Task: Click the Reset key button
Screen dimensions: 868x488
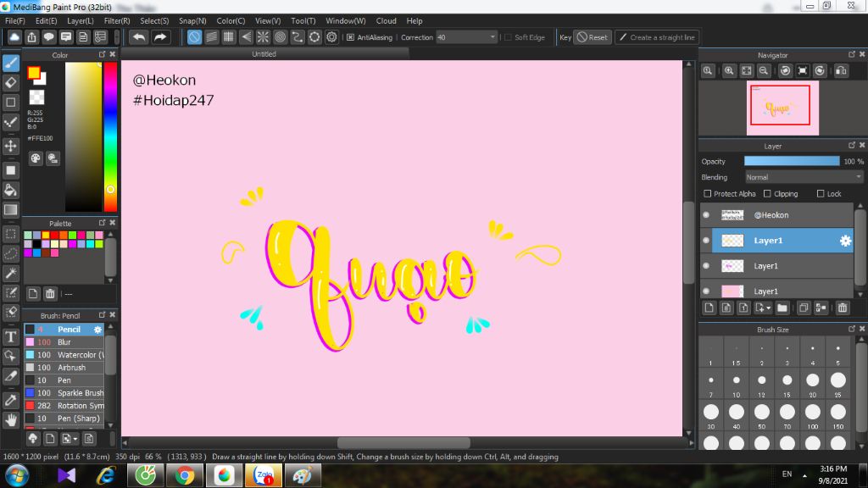Action: (593, 37)
